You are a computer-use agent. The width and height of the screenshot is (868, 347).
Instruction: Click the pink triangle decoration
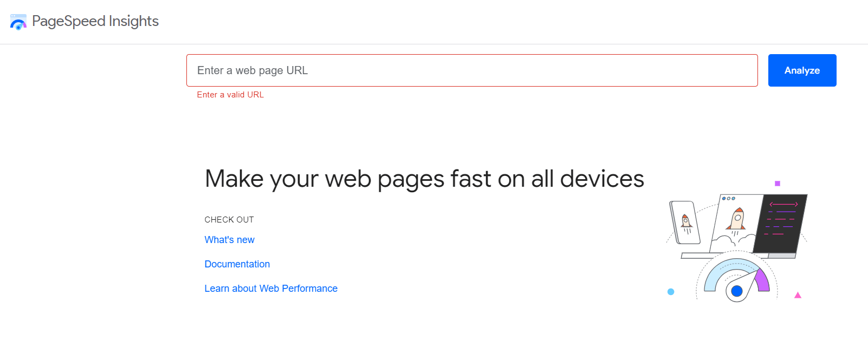coord(798,295)
